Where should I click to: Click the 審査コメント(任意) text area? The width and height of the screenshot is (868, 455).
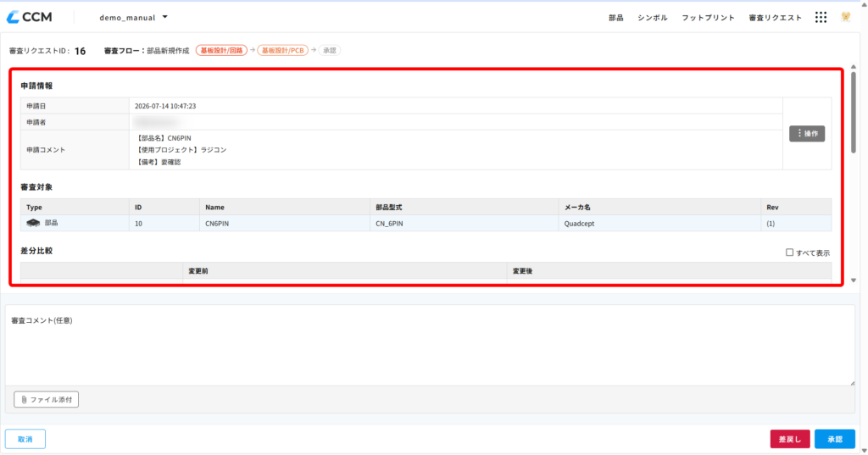(x=430, y=346)
